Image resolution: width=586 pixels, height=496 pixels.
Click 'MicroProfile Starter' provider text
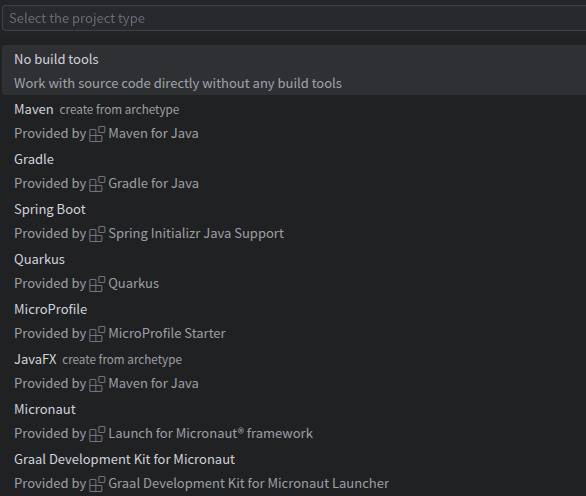[x=167, y=333]
